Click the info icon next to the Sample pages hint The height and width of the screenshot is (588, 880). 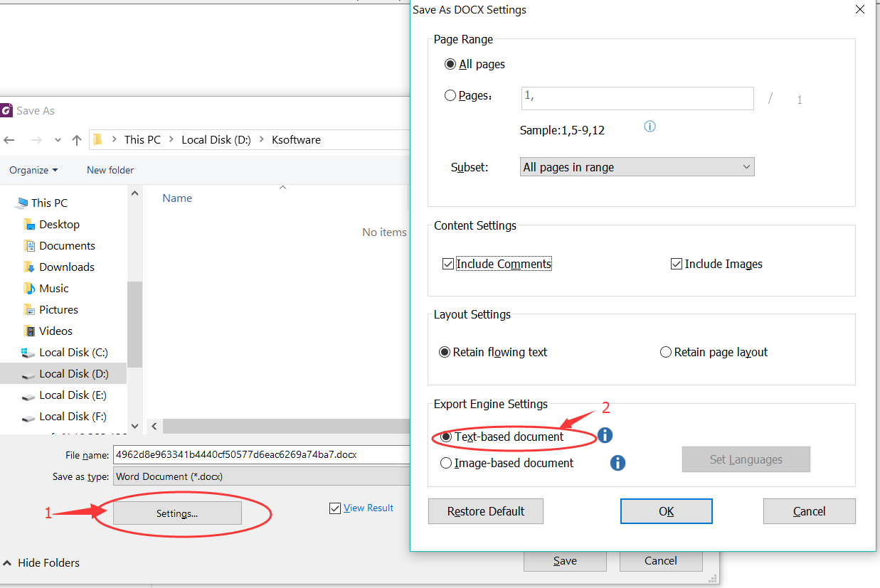pyautogui.click(x=650, y=127)
